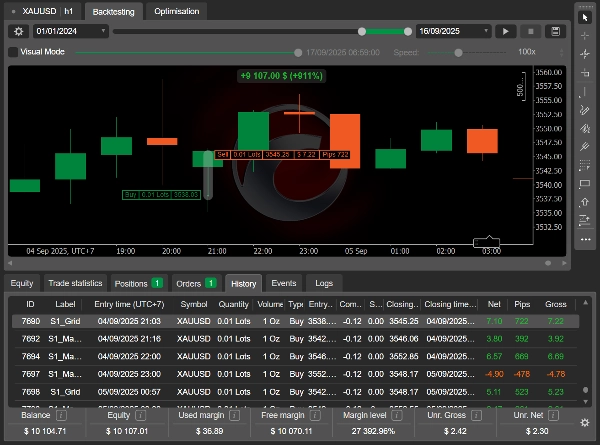Show info about Unr. Net
This screenshot has height=445, width=600.
(553, 415)
